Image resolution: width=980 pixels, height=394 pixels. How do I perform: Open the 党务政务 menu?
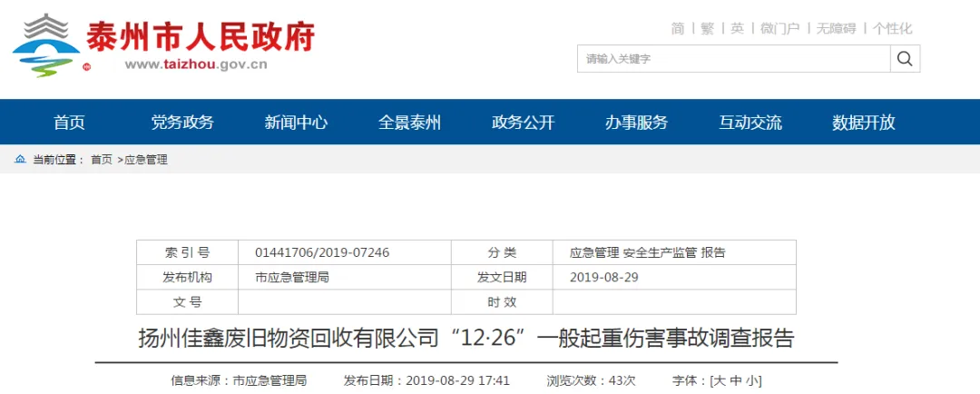[181, 122]
